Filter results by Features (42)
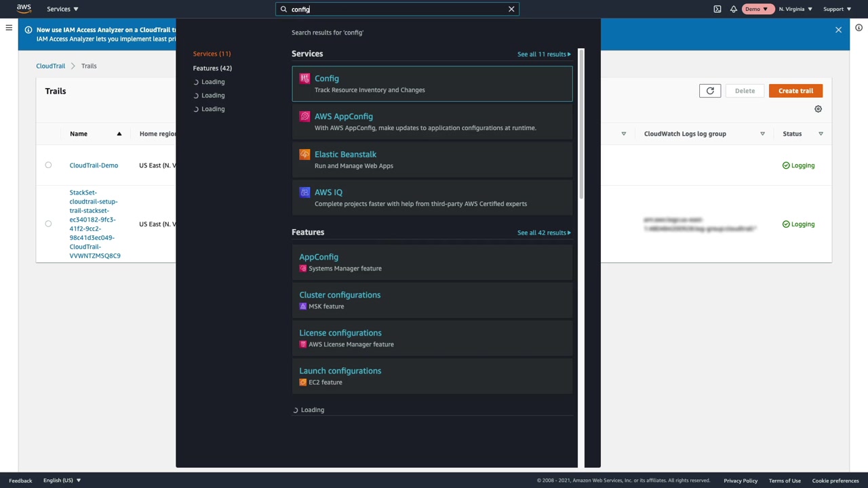 [x=212, y=68]
